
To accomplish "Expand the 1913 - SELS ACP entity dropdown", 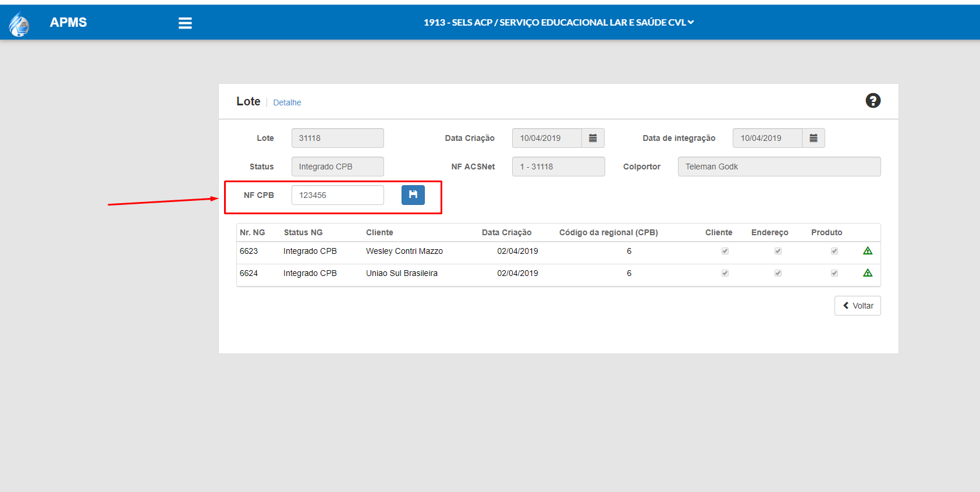I will tap(559, 22).
